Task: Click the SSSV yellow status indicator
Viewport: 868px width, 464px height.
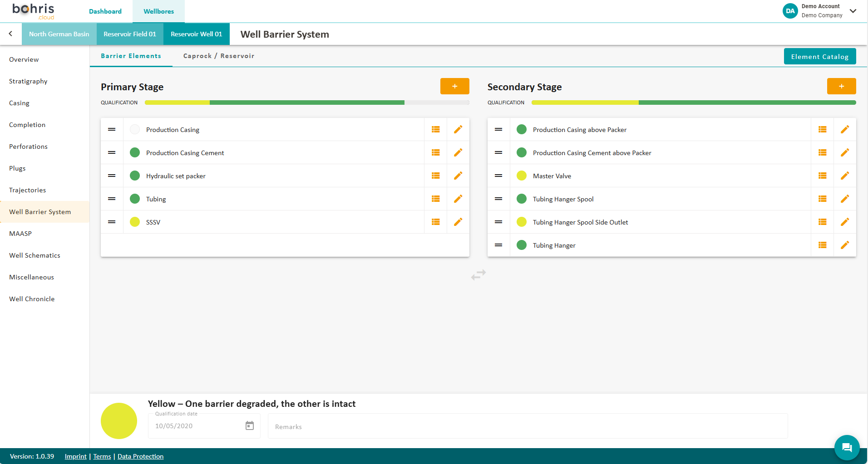Action: [x=135, y=222]
